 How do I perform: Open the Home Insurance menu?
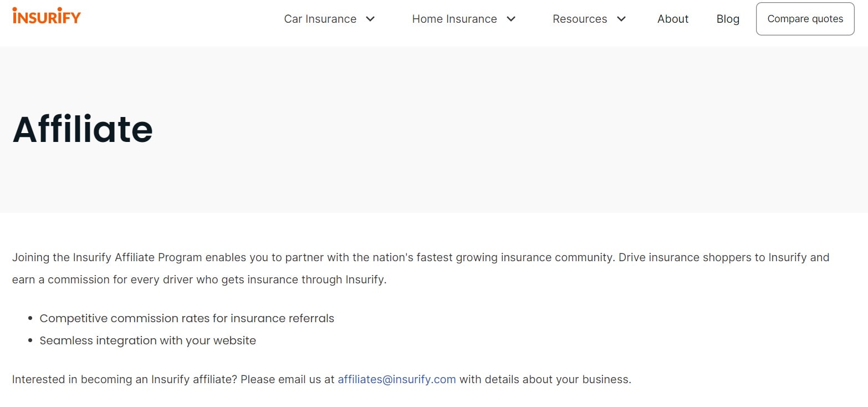click(454, 19)
